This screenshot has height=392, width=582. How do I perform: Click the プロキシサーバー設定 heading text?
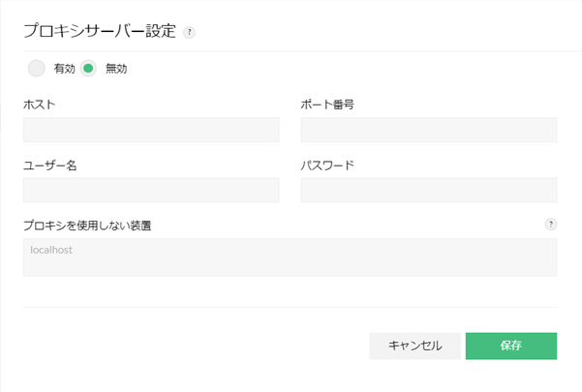100,31
